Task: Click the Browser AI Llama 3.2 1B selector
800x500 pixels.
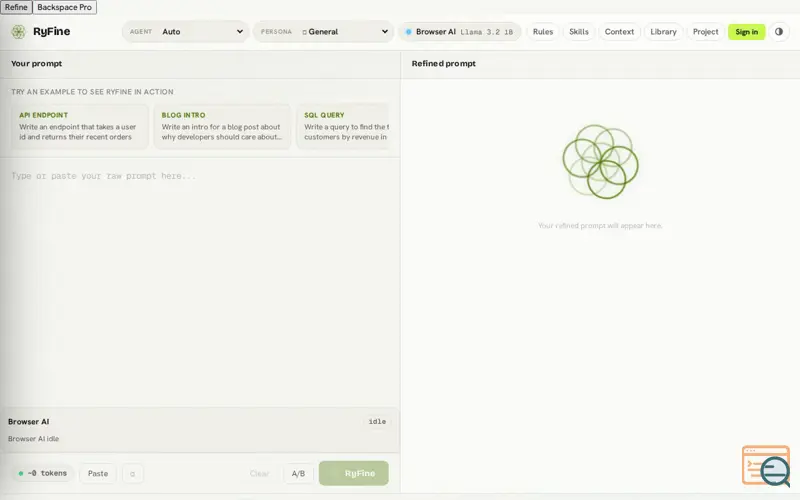Action: point(459,32)
